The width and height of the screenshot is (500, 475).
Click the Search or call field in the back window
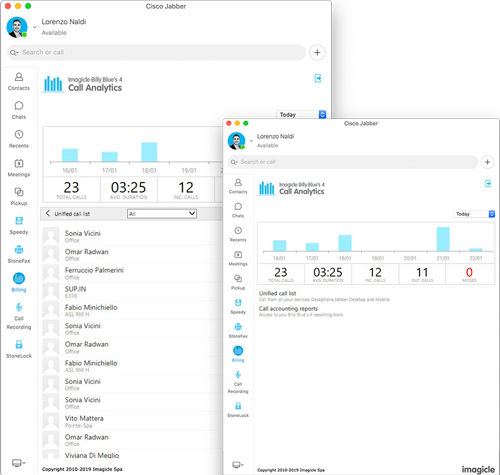pos(157,52)
